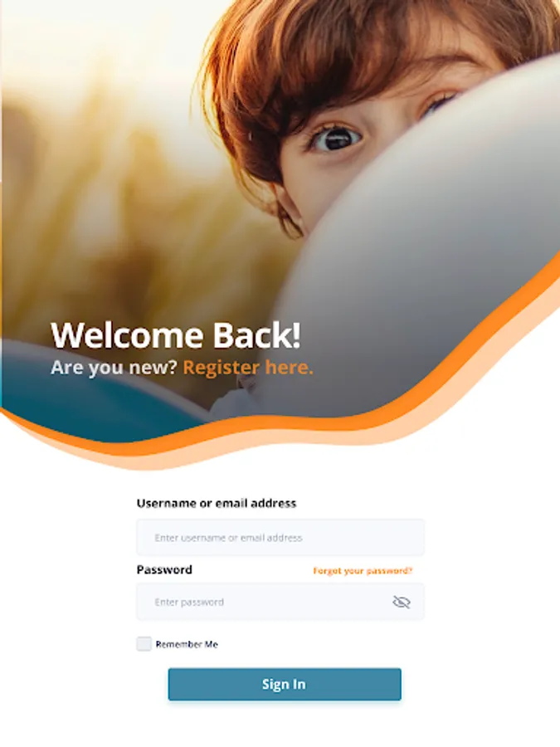Show password using crossed-out eye icon

tap(402, 603)
